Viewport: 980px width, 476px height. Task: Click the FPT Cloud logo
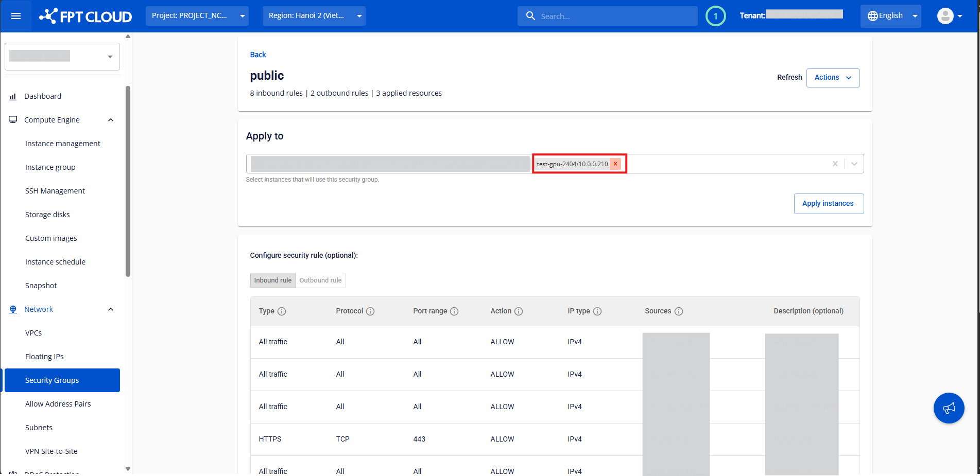[x=85, y=16]
